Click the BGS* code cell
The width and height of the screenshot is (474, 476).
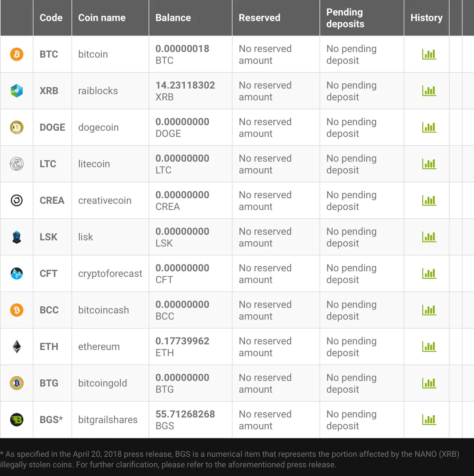[51, 420]
